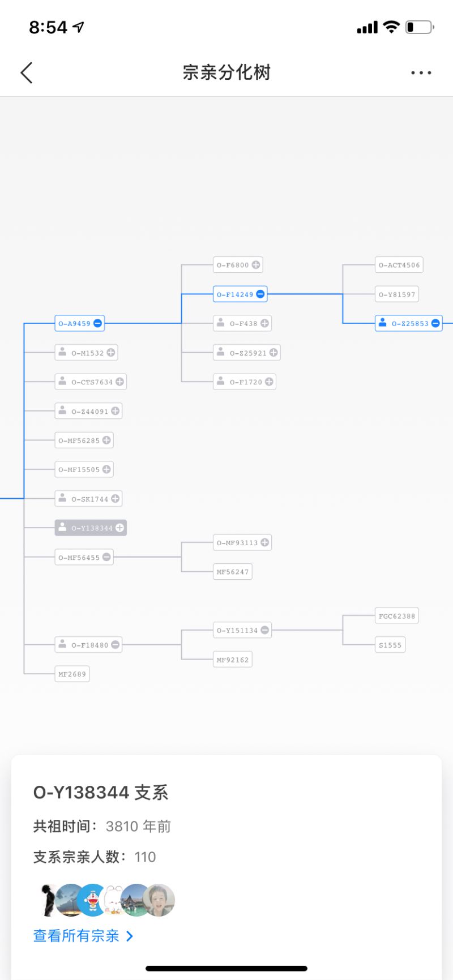453x980 pixels.
Task: Expand the O-MF93113 branch
Action: 264,542
